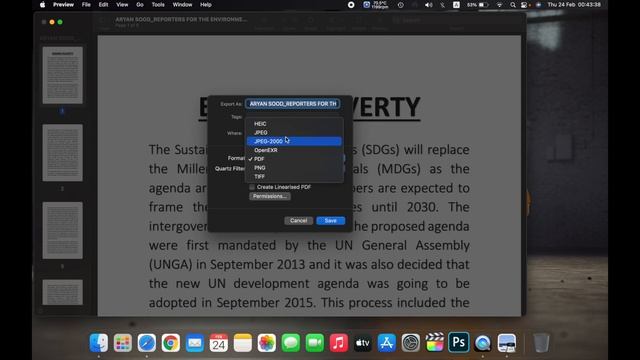Select PDF in the format list
Viewport: 640px width, 360px height.
pos(294,159)
